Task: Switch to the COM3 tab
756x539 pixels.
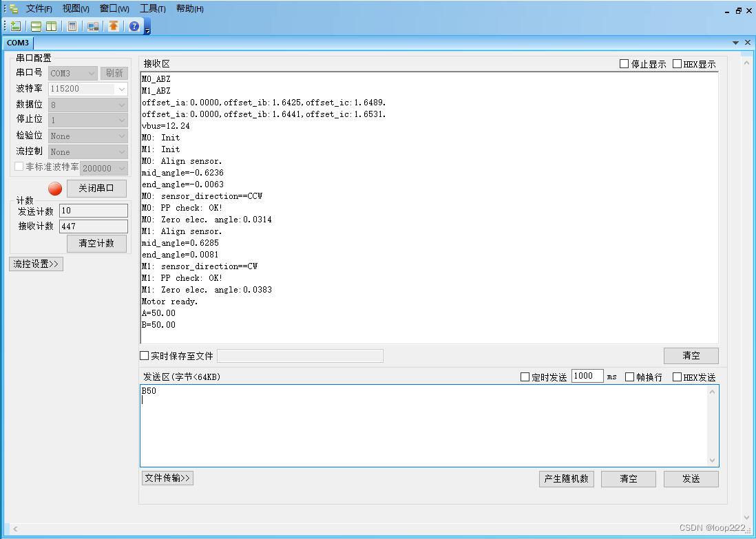Action: pyautogui.click(x=18, y=43)
